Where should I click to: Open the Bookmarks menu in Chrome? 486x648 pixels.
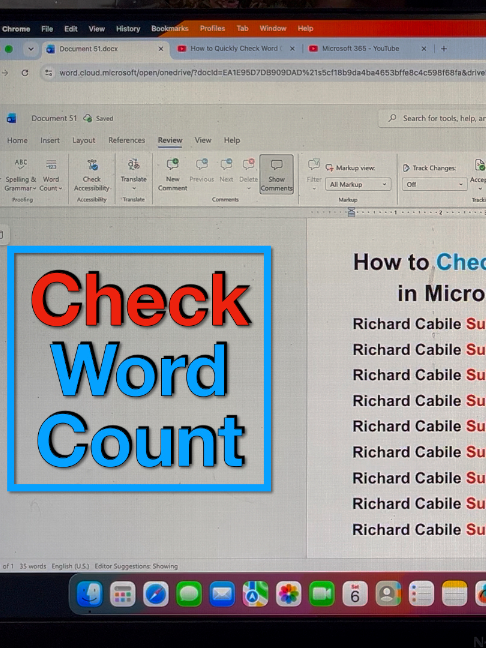click(169, 29)
